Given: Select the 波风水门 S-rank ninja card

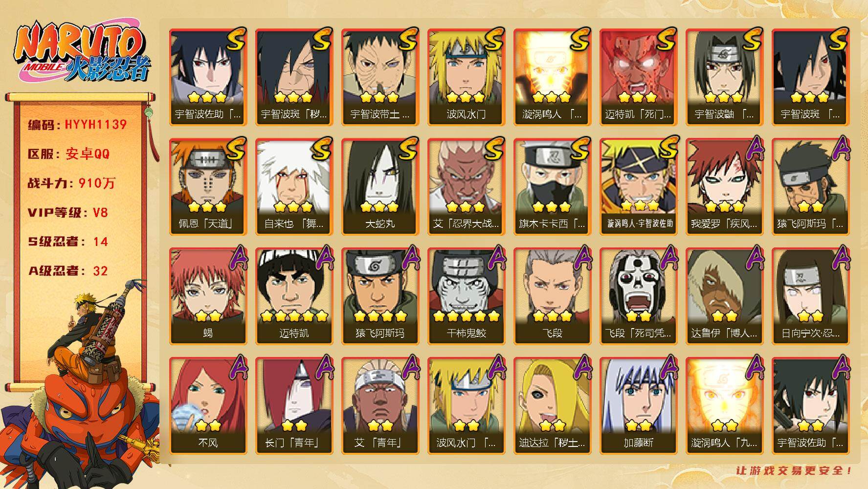Looking at the screenshot, I should coord(466,77).
